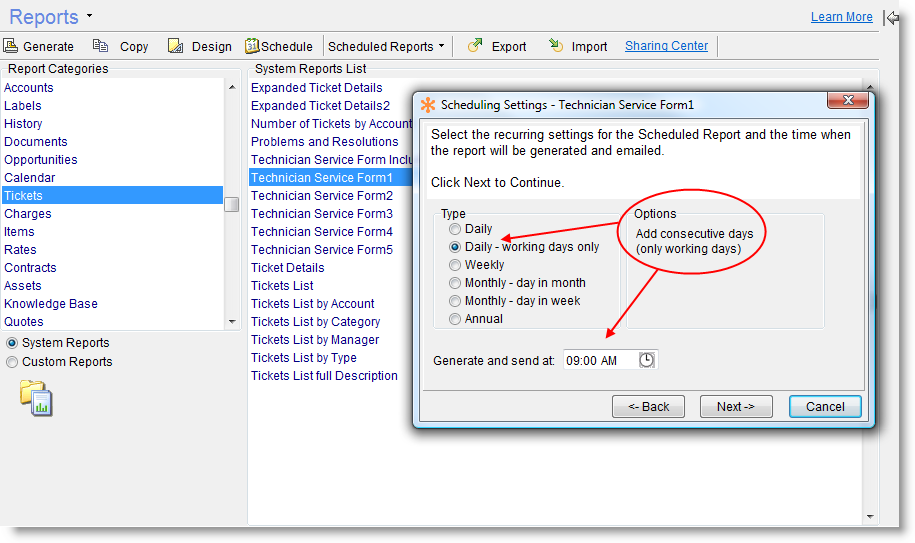This screenshot has width=915, height=543.
Task: Click the Export toolbar icon
Action: pyautogui.click(x=475, y=46)
